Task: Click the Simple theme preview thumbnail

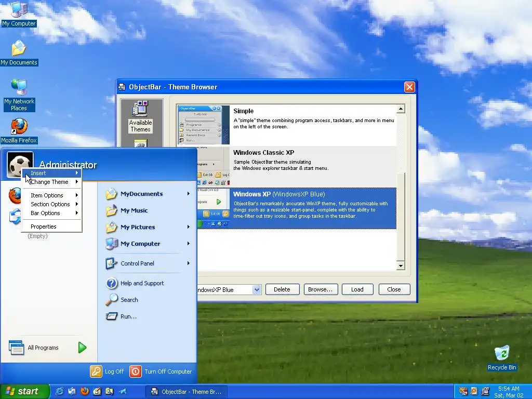Action: (204, 125)
